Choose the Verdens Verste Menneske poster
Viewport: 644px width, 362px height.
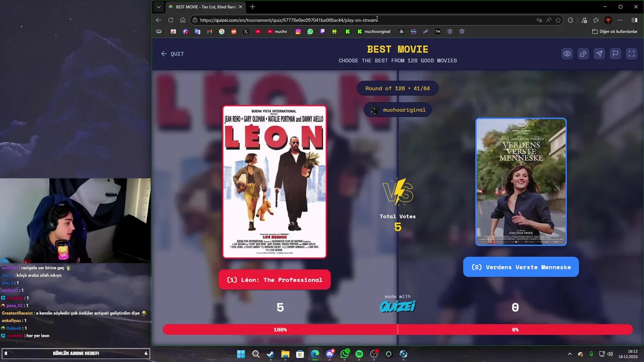521,182
